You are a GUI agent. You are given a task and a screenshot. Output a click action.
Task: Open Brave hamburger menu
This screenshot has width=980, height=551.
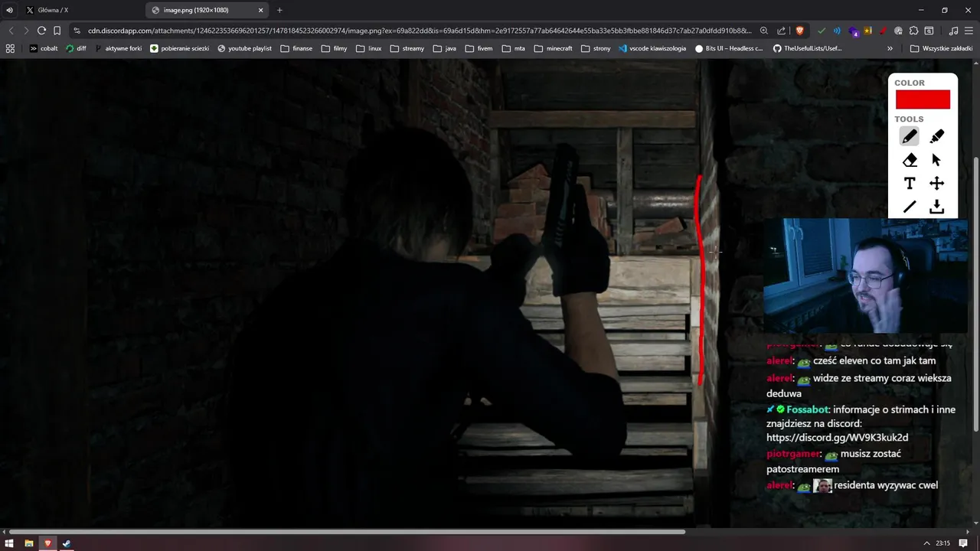click(x=969, y=31)
